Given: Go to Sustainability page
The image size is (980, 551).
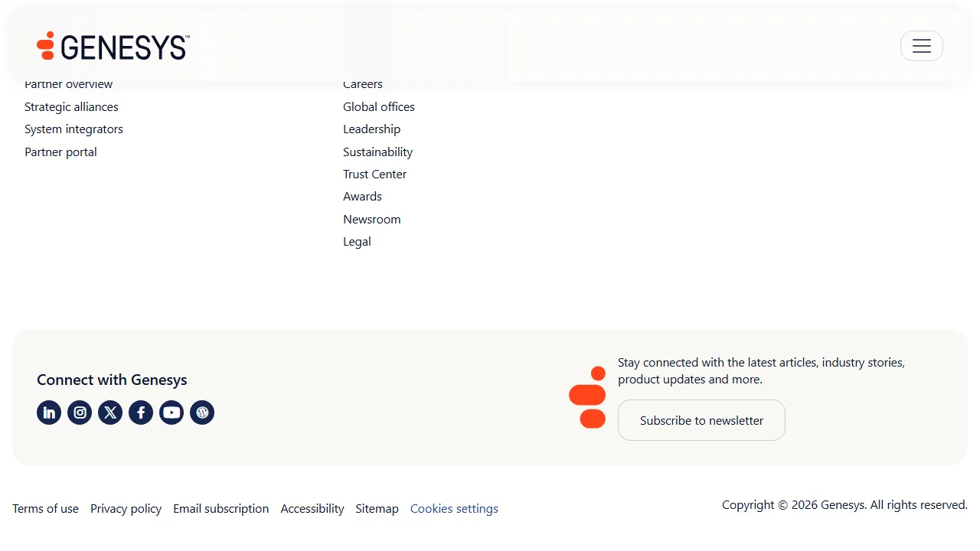Looking at the screenshot, I should click(377, 152).
